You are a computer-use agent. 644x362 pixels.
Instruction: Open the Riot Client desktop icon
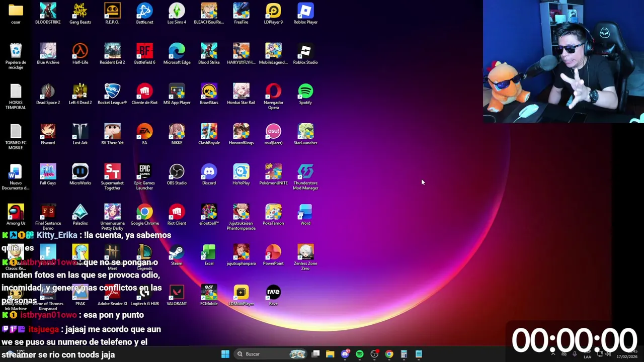point(177,215)
